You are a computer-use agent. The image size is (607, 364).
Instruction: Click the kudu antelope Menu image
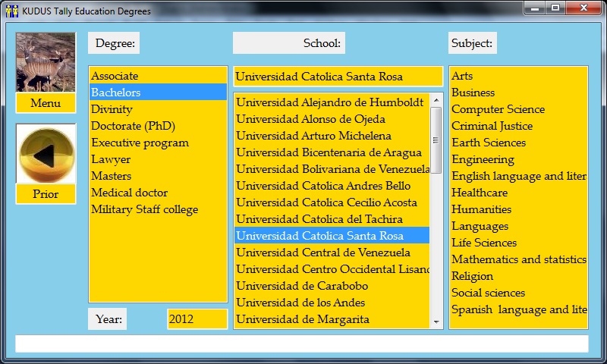tap(46, 62)
